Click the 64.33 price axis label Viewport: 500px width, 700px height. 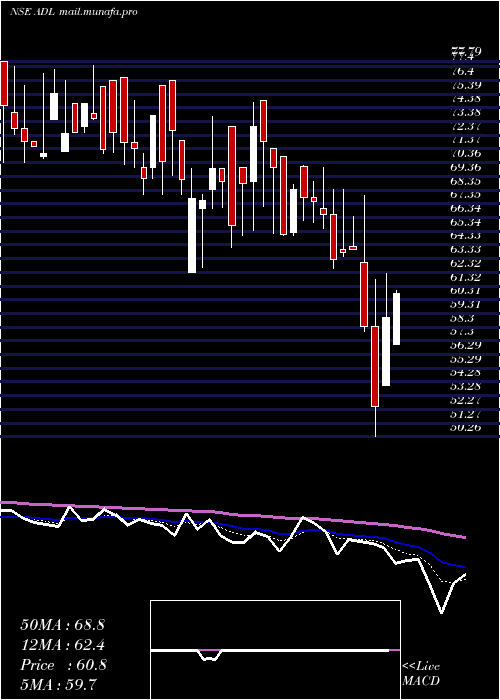[x=465, y=236]
